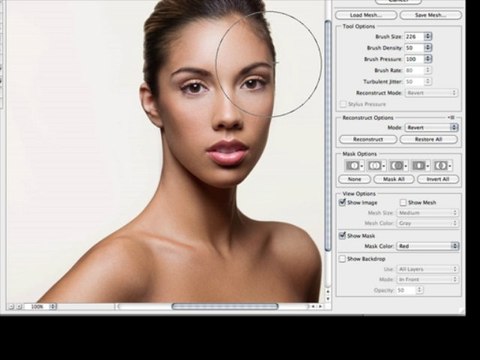The width and height of the screenshot is (480, 360).
Task: Click the Intersect with Selection mask icon
Action: coord(419,165)
